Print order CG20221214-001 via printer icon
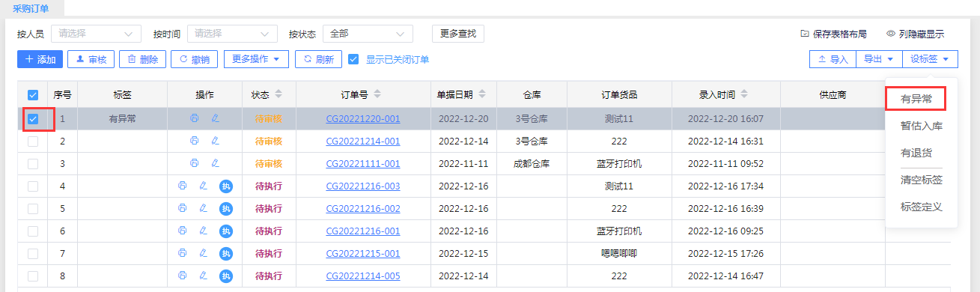 click(194, 141)
